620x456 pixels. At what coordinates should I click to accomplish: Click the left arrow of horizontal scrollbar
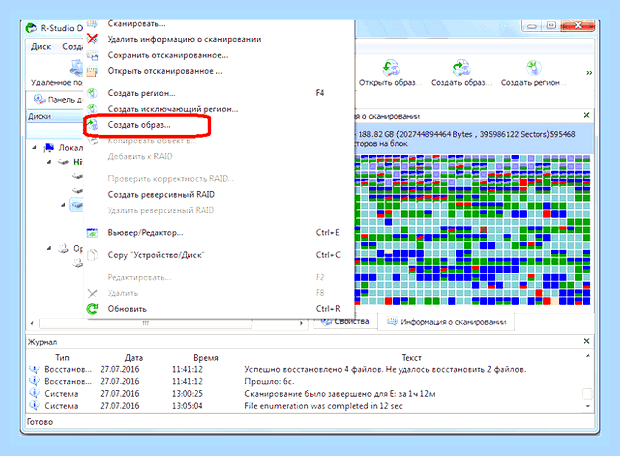(32, 323)
